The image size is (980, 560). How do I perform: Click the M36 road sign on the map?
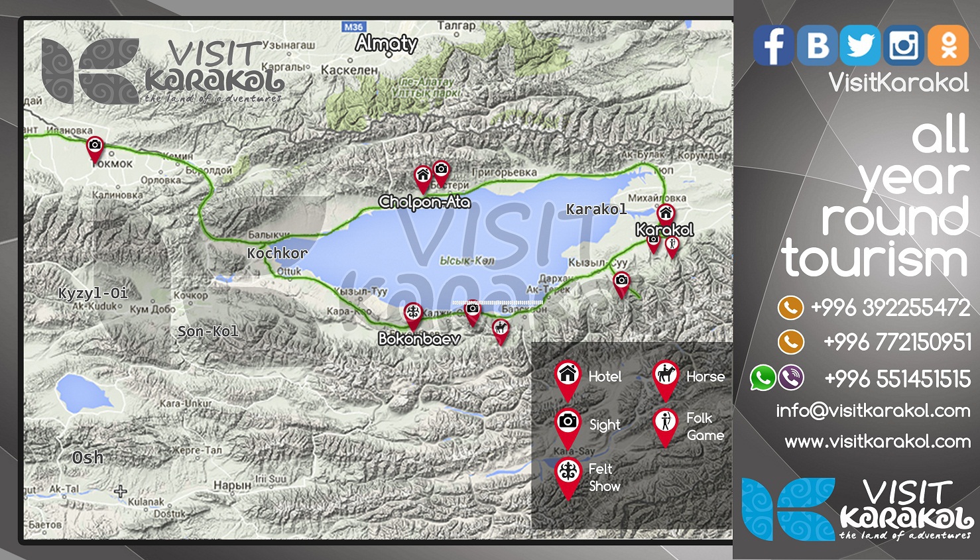pyautogui.click(x=353, y=27)
